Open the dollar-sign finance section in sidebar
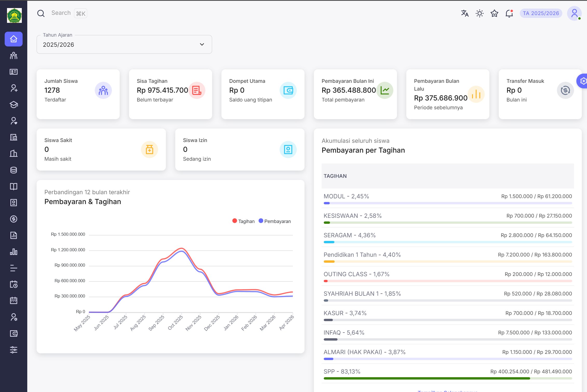This screenshot has width=587, height=392. coord(14,219)
